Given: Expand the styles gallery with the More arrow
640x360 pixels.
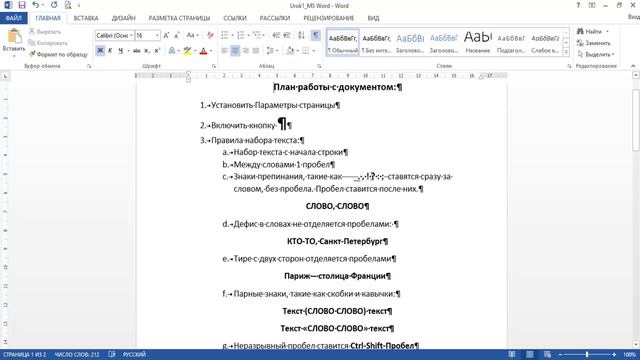Looking at the screenshot, I should pyautogui.click(x=566, y=52).
